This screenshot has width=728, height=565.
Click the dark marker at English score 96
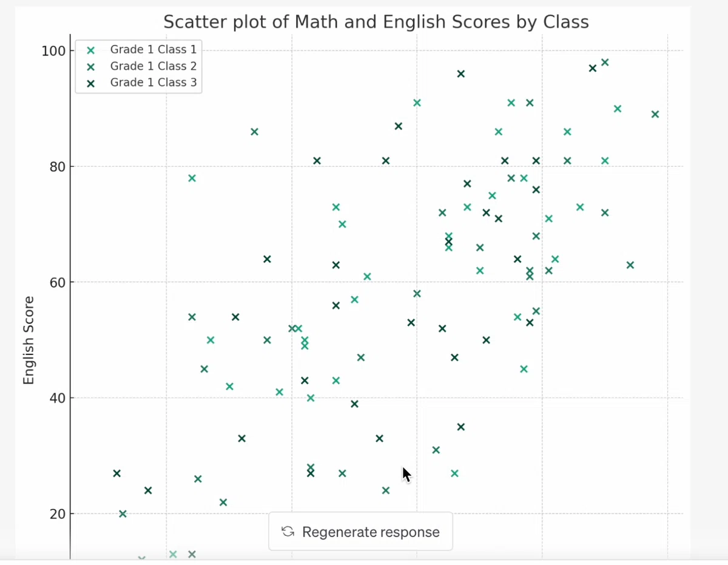[x=461, y=74]
